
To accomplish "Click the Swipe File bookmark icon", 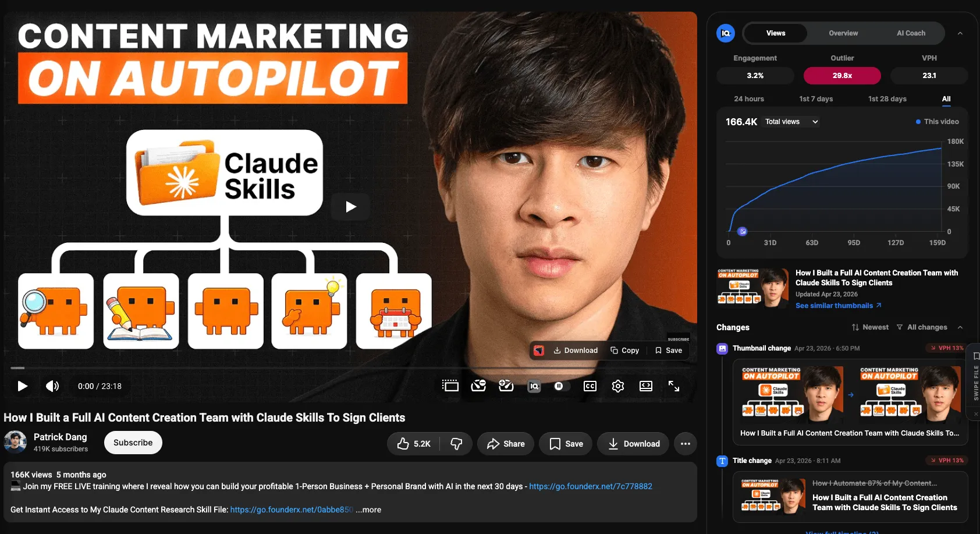I will 976,356.
